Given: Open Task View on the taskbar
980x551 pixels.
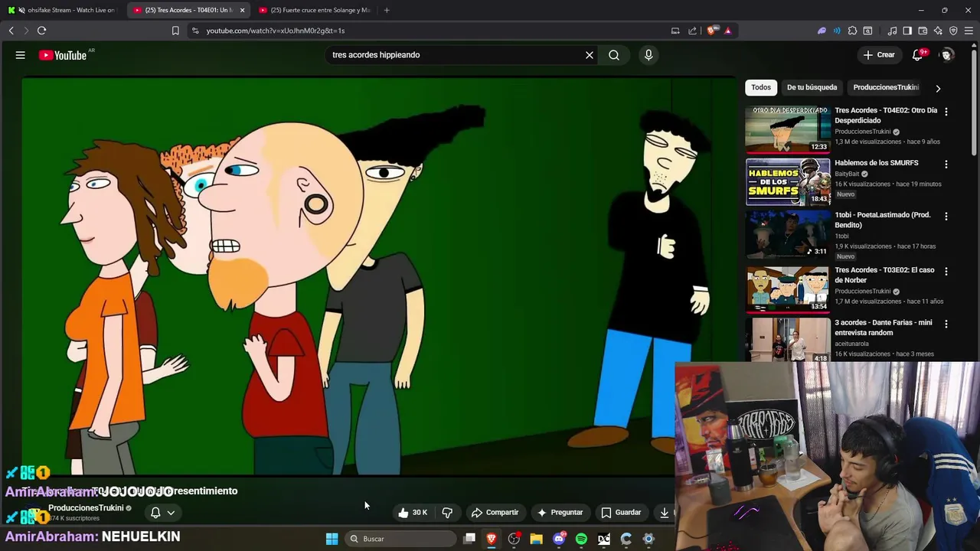Looking at the screenshot, I should tap(469, 539).
